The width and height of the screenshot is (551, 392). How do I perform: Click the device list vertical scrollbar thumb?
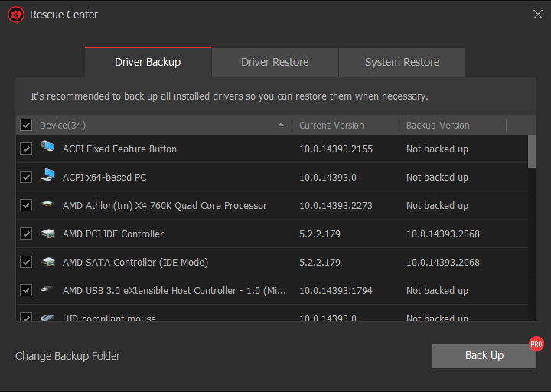(532, 151)
